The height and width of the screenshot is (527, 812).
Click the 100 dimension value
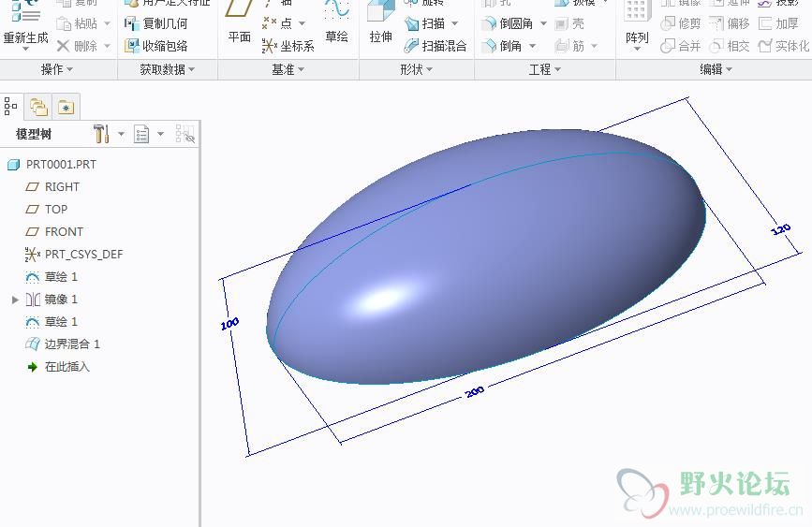point(229,324)
